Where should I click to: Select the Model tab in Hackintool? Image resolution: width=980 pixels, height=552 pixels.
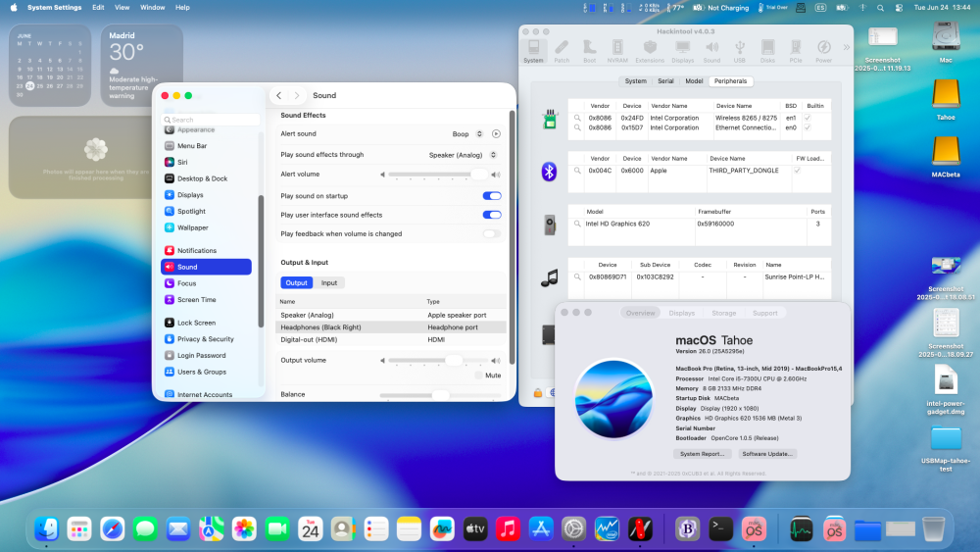694,81
